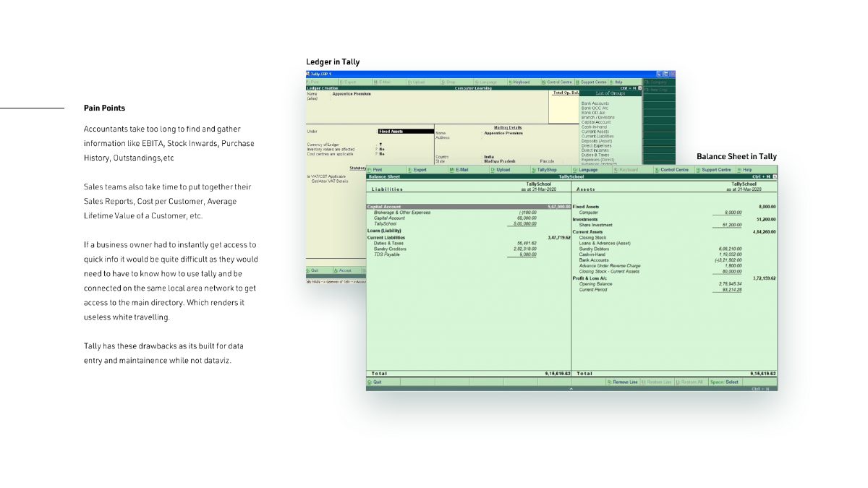Open Control Centre in the Balance Sheet toolbar

tap(674, 169)
